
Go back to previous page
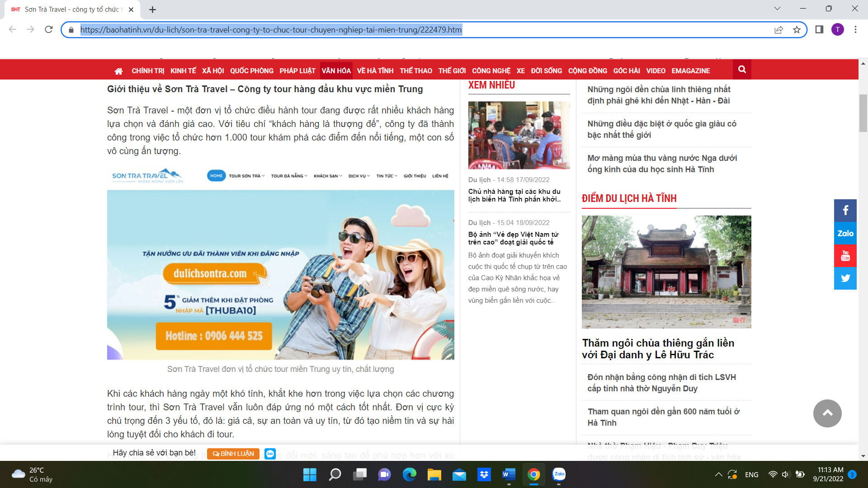point(12,29)
